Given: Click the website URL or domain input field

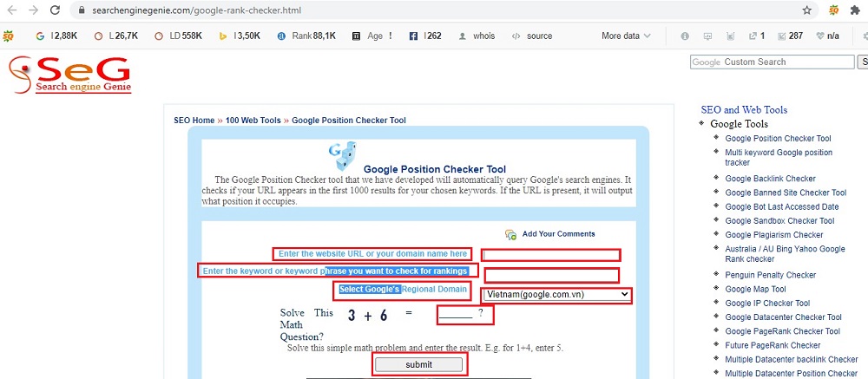Looking at the screenshot, I should 551,255.
